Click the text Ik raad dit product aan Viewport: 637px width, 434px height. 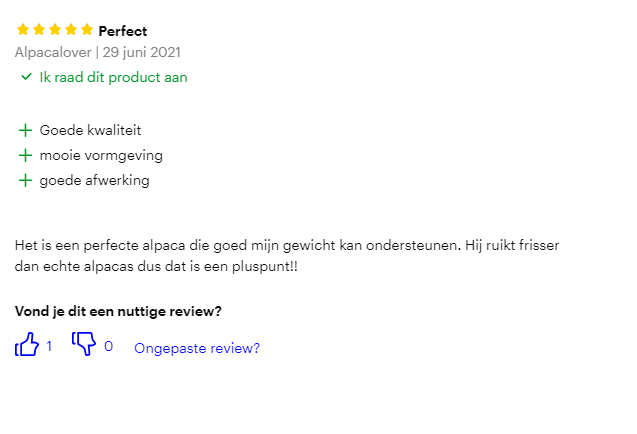click(x=113, y=77)
